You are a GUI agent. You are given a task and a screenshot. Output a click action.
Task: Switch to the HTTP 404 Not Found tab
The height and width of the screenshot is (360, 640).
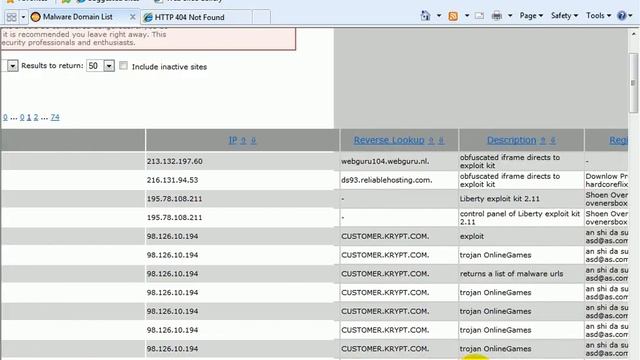click(189, 17)
